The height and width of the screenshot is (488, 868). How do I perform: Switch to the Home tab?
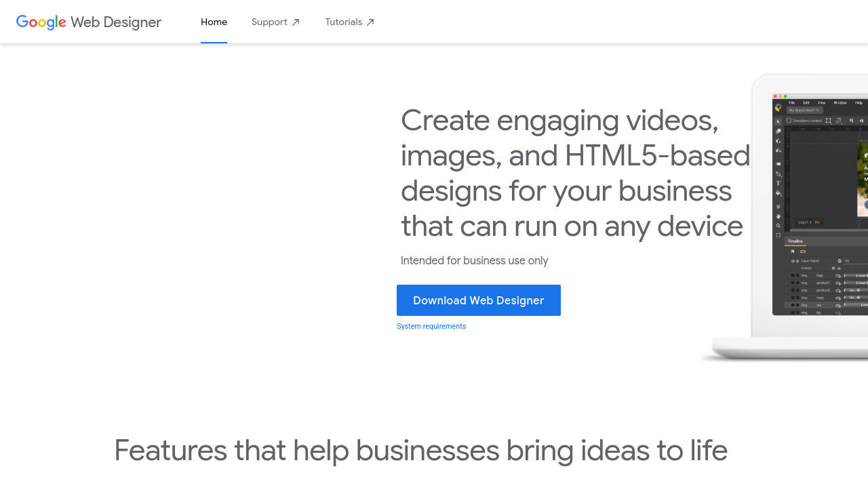[x=214, y=22]
